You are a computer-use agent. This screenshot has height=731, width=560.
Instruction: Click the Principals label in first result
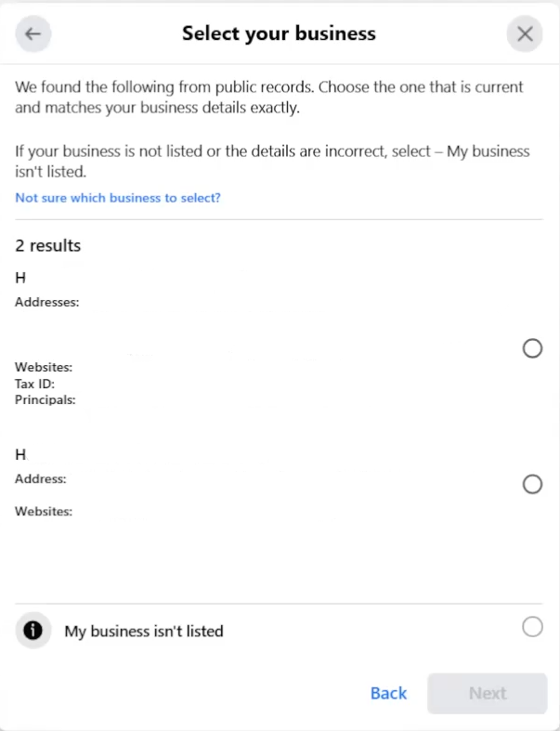click(46, 399)
